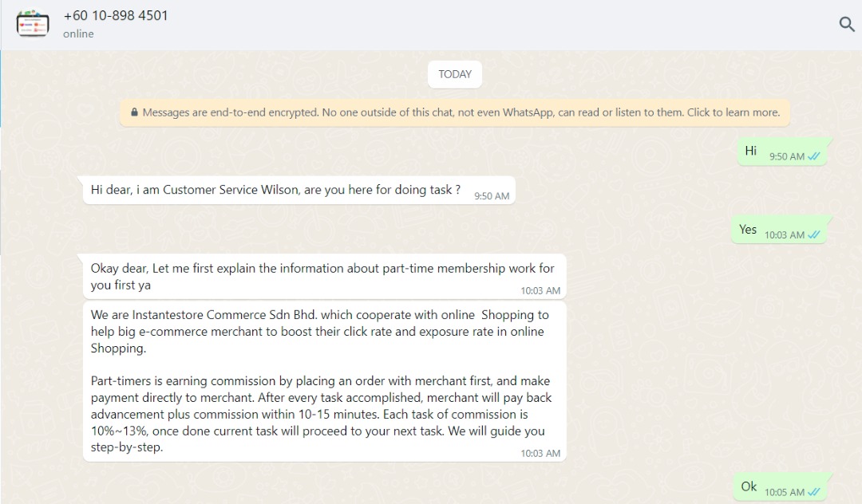Click the read ticks on the 'Yes' message
Viewport: 862px width, 504px height.
(813, 235)
